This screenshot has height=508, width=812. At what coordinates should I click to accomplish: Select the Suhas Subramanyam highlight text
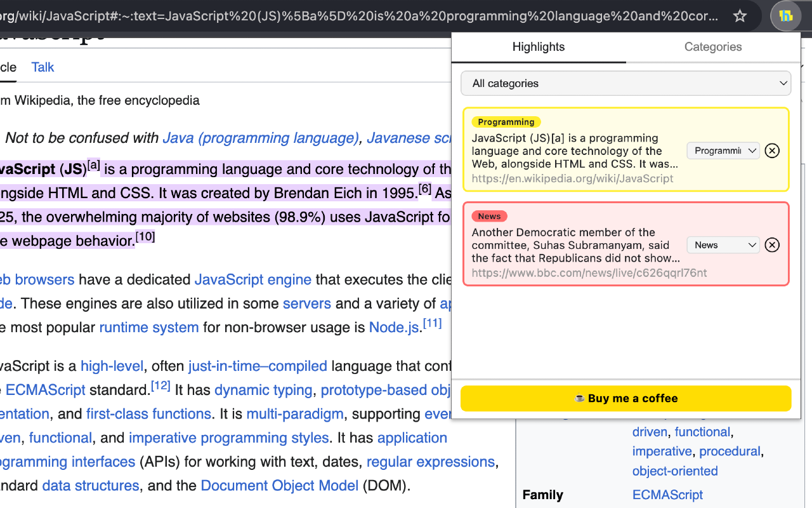tap(576, 245)
